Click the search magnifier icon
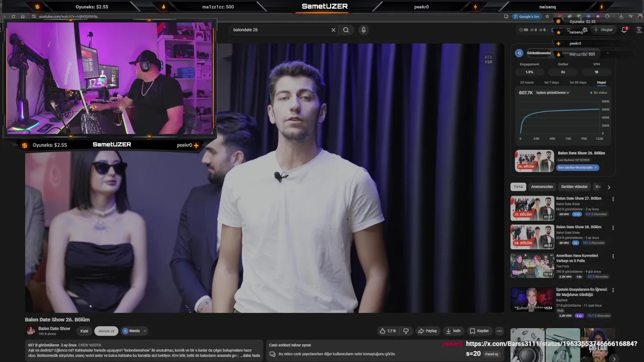The height and width of the screenshot is (362, 644). click(x=346, y=30)
